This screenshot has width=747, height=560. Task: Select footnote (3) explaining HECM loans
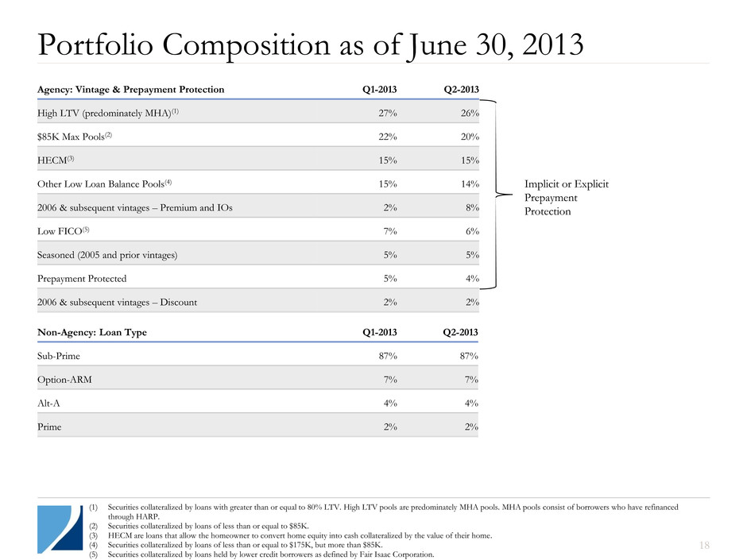[x=291, y=535]
